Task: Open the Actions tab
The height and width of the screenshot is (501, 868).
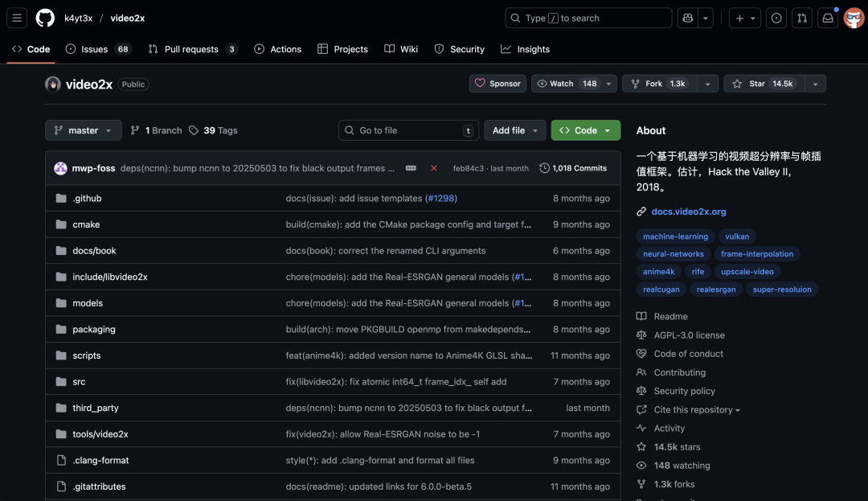Action: coord(278,49)
